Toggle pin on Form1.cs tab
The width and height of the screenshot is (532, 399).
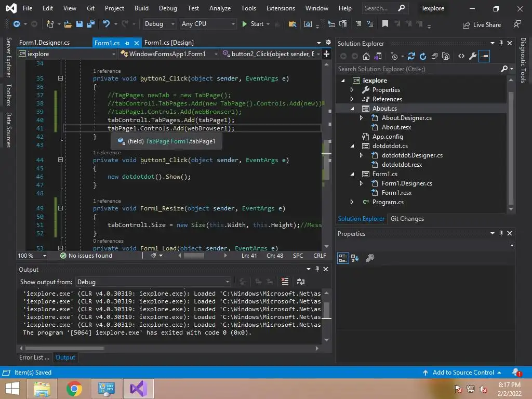point(127,43)
